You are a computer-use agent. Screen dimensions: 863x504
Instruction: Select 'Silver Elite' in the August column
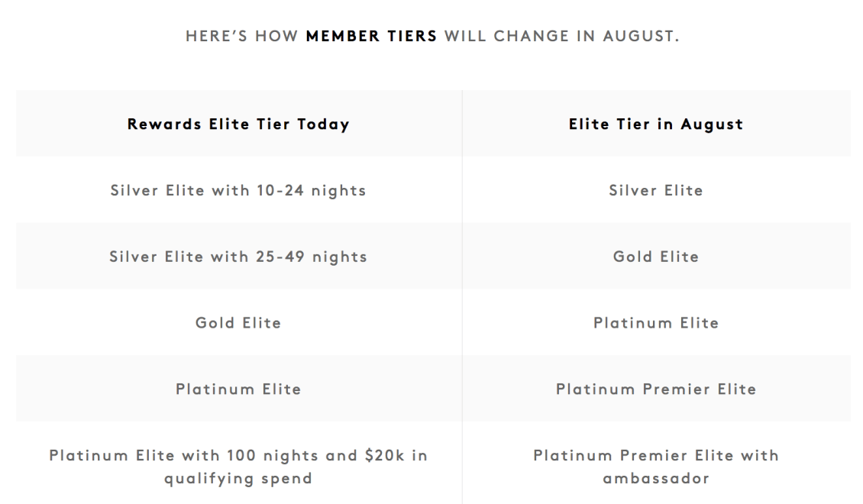tap(656, 190)
